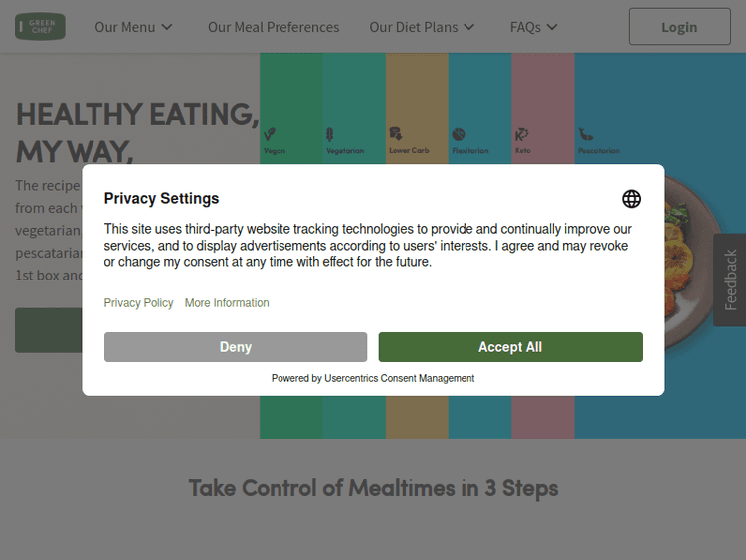
Task: Click the Green Chef logo
Action: [x=40, y=27]
